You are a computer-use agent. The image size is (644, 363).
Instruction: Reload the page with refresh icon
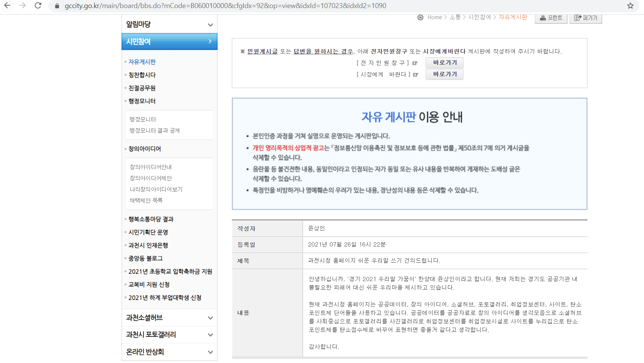38,6
